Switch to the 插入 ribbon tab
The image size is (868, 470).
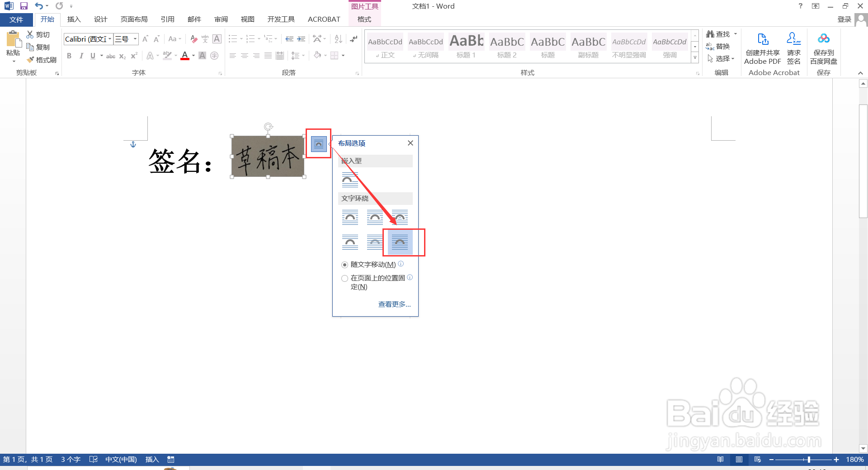click(x=74, y=19)
